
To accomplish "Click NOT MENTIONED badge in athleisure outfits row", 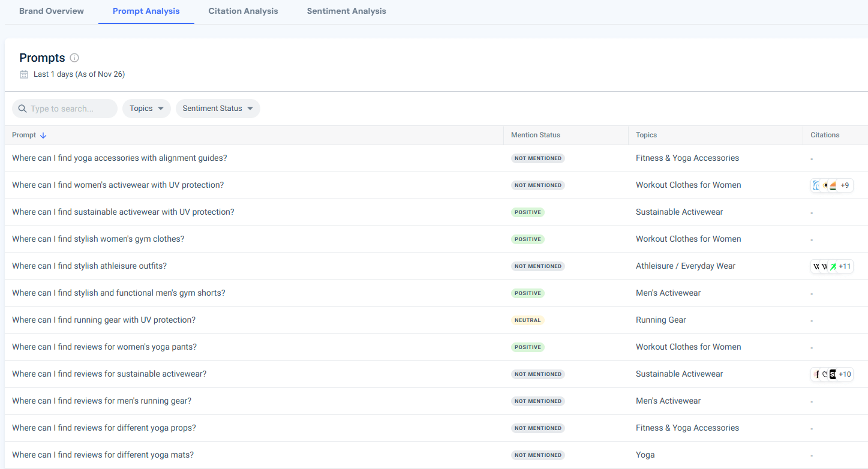I will (538, 266).
